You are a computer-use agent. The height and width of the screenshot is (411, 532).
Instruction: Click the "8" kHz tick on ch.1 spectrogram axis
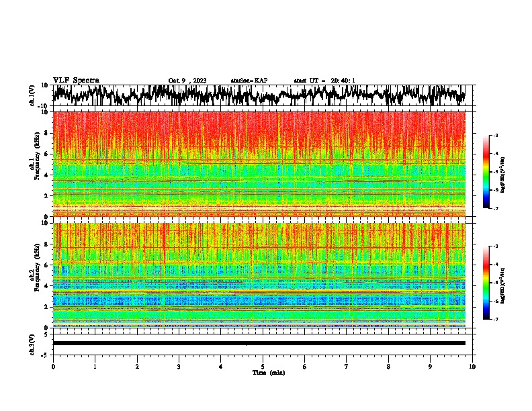(x=46, y=133)
